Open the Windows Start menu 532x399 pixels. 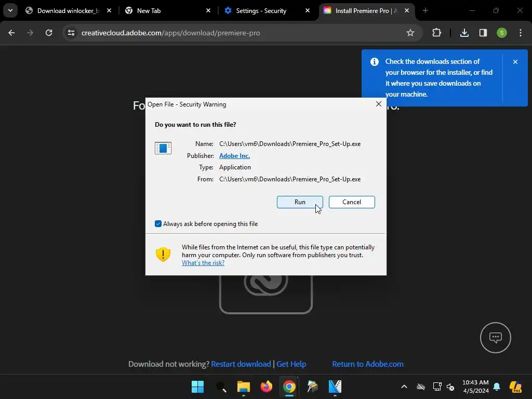pos(197,387)
